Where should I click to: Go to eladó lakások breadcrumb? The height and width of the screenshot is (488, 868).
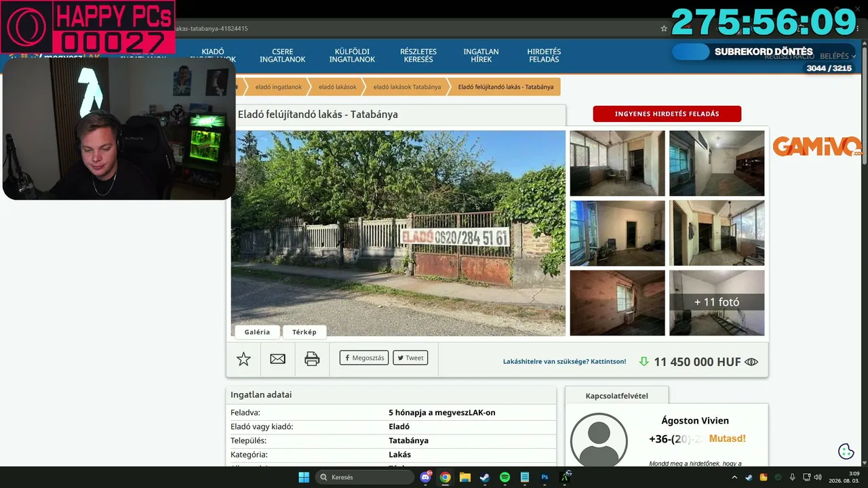tap(337, 87)
